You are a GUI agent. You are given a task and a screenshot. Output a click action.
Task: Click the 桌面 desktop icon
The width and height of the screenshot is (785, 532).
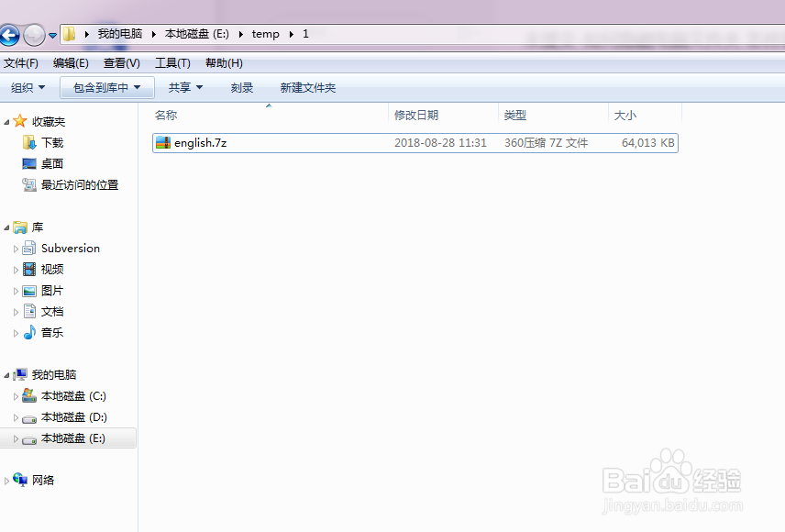click(x=29, y=164)
